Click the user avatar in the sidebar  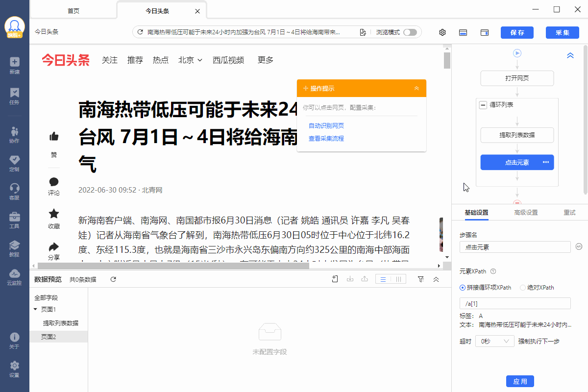[x=15, y=27]
